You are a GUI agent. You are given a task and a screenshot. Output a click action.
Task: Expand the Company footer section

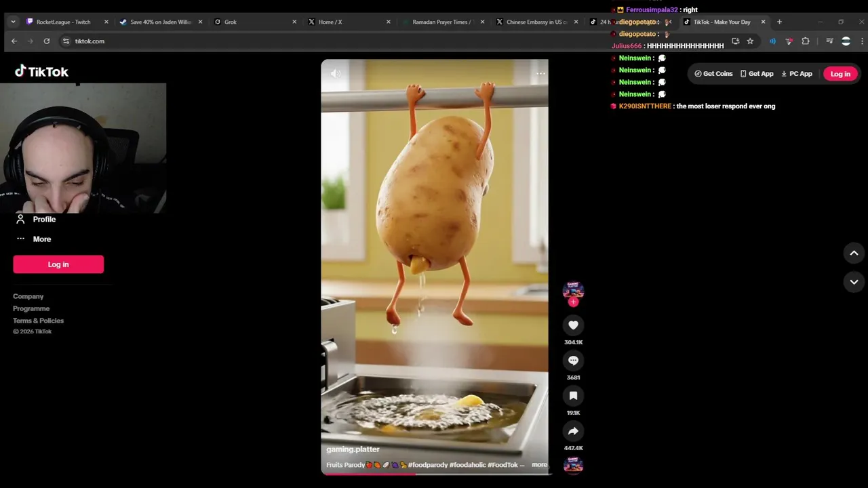[x=28, y=296]
